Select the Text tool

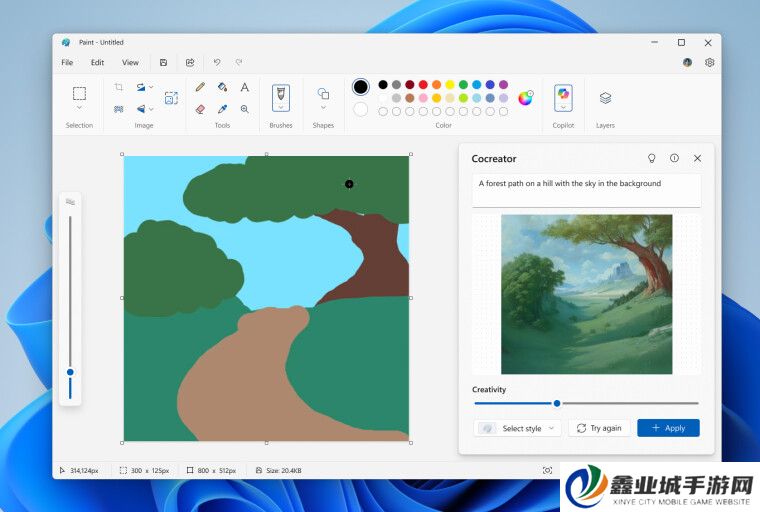click(x=245, y=87)
